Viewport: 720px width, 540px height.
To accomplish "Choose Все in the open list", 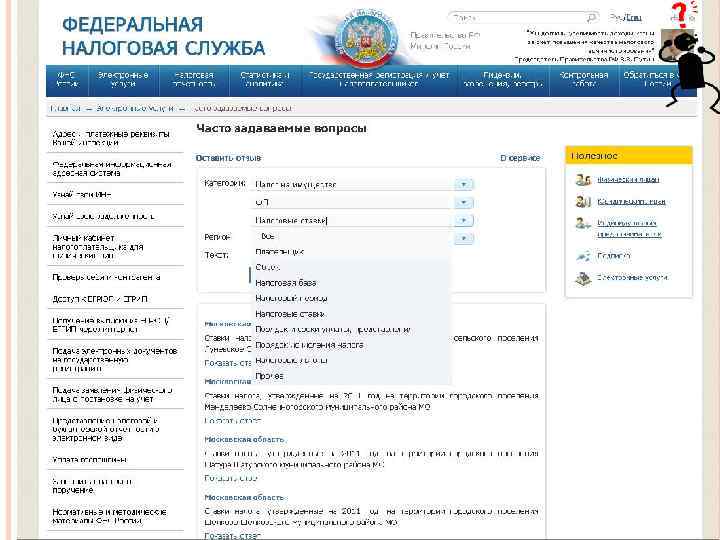I will click(351, 236).
